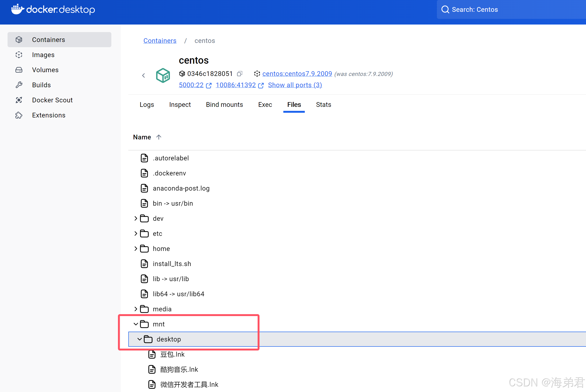
Task: Click the Docker Scout sidebar icon
Action: [x=19, y=100]
